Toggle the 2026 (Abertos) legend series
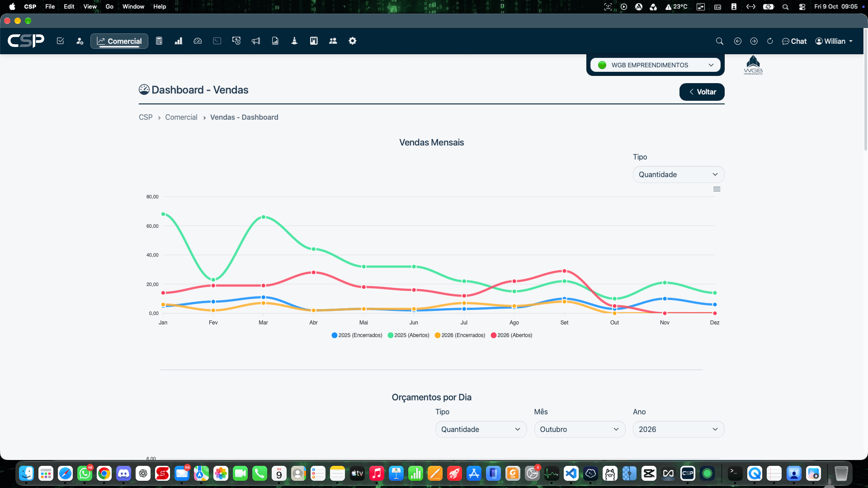The height and width of the screenshot is (488, 868). tap(512, 335)
